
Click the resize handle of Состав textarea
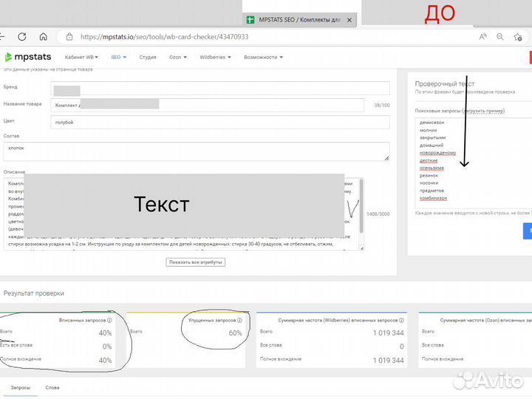click(386, 158)
